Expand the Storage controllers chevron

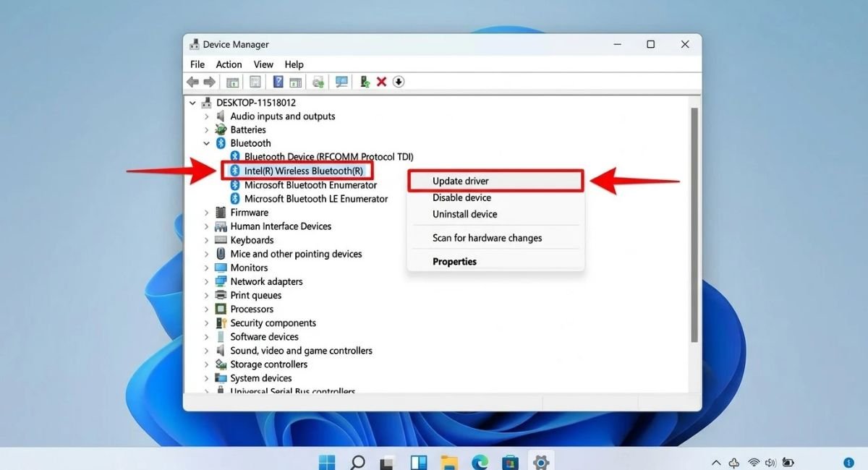[206, 364]
